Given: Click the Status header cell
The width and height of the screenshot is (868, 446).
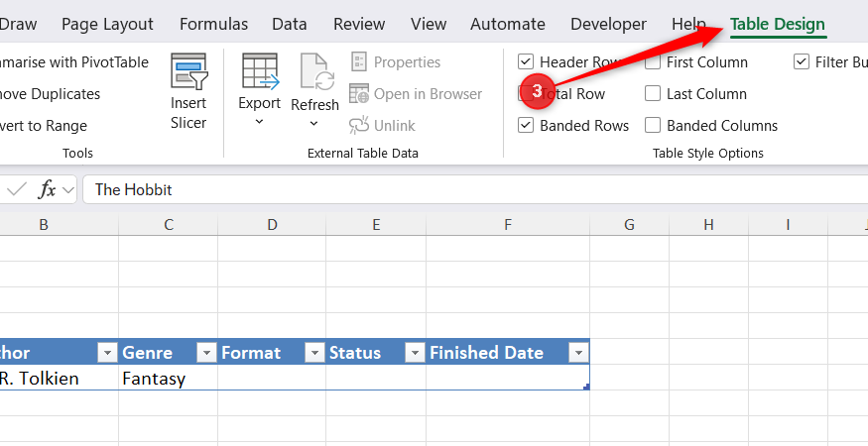Looking at the screenshot, I should pyautogui.click(x=376, y=352).
